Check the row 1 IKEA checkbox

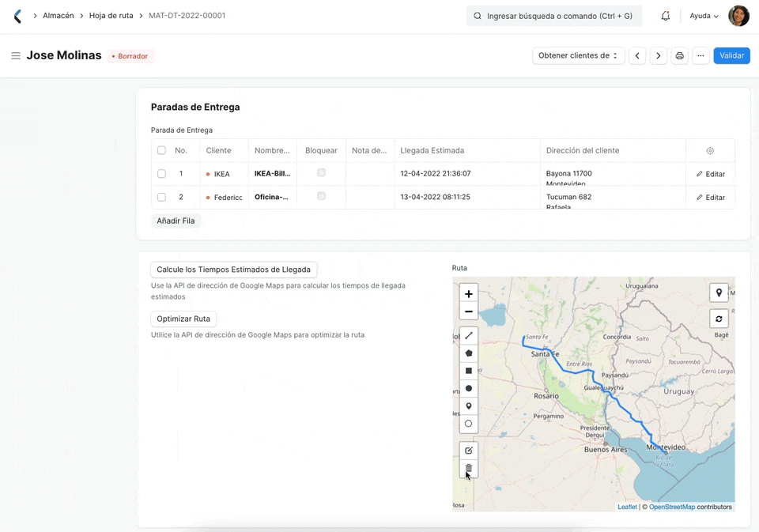161,174
